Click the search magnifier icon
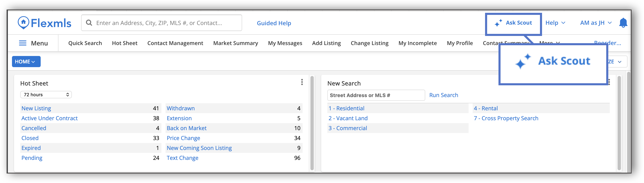The image size is (644, 183). click(x=89, y=23)
